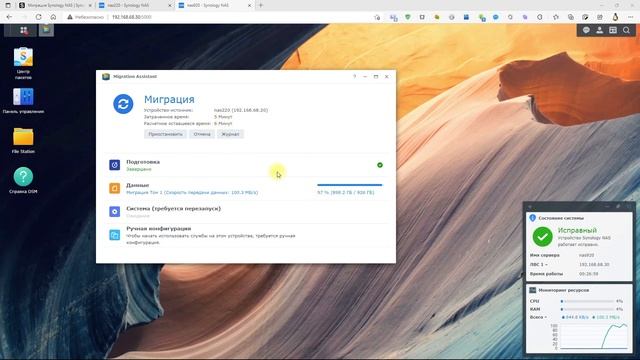The height and width of the screenshot is (360, 640).
Task: Click the System restart step icon
Action: pyautogui.click(x=115, y=211)
